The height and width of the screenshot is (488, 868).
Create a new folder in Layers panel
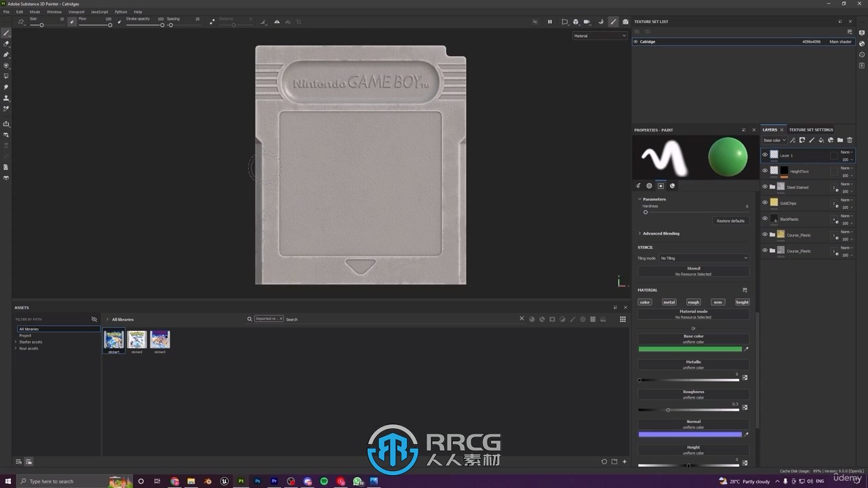tap(840, 140)
